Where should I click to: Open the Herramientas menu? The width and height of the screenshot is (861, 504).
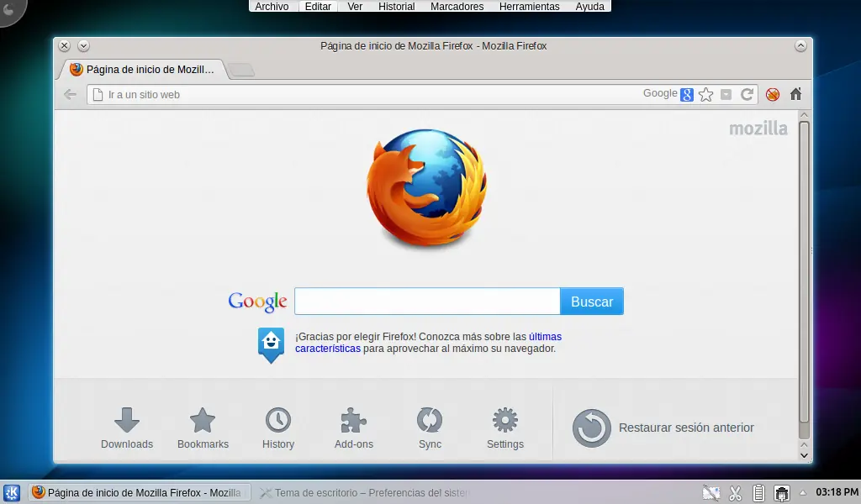click(530, 7)
